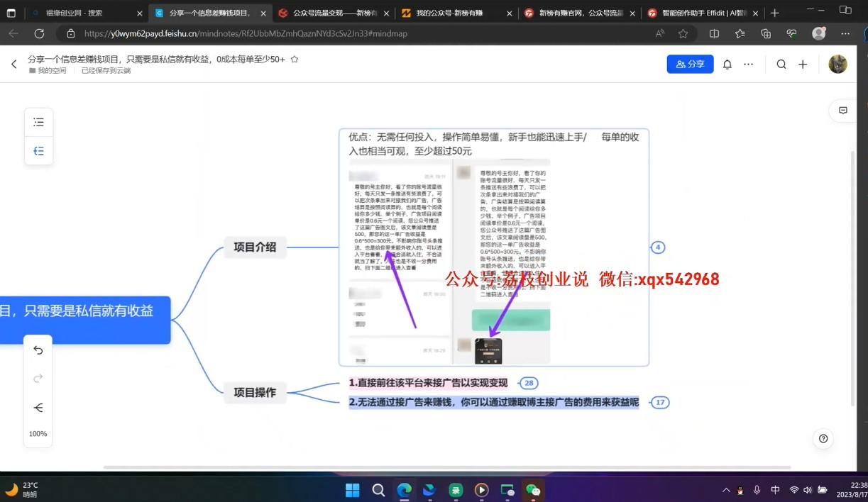Image resolution: width=868 pixels, height=502 pixels.
Task: Open WeChat from the Windows taskbar
Action: pos(532,490)
